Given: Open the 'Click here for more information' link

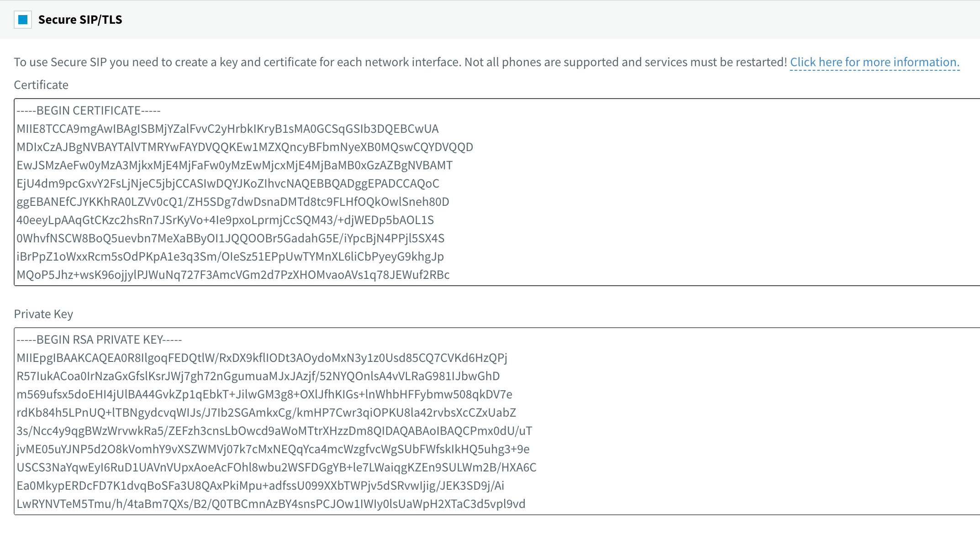Looking at the screenshot, I should tap(875, 62).
